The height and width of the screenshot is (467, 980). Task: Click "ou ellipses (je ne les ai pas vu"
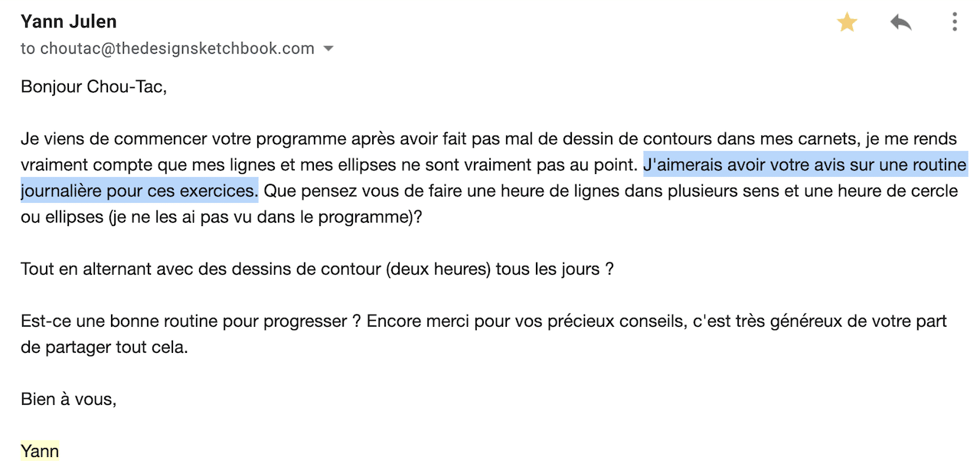coord(136,217)
